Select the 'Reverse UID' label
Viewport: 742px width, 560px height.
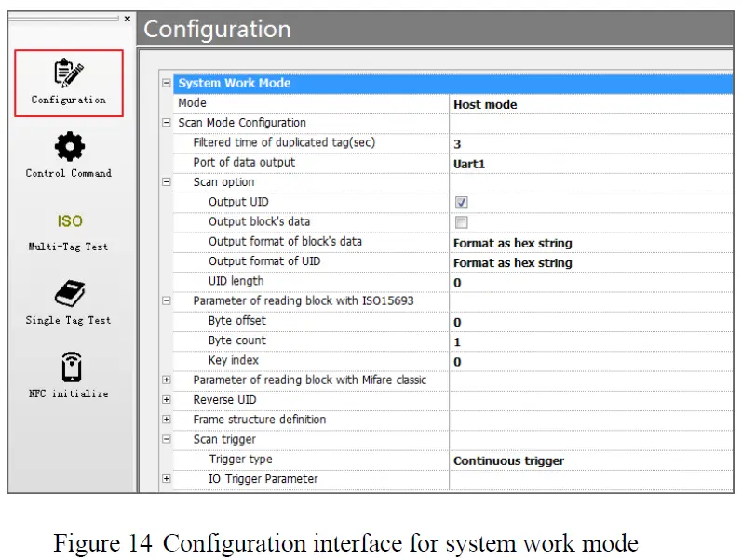coord(224,400)
